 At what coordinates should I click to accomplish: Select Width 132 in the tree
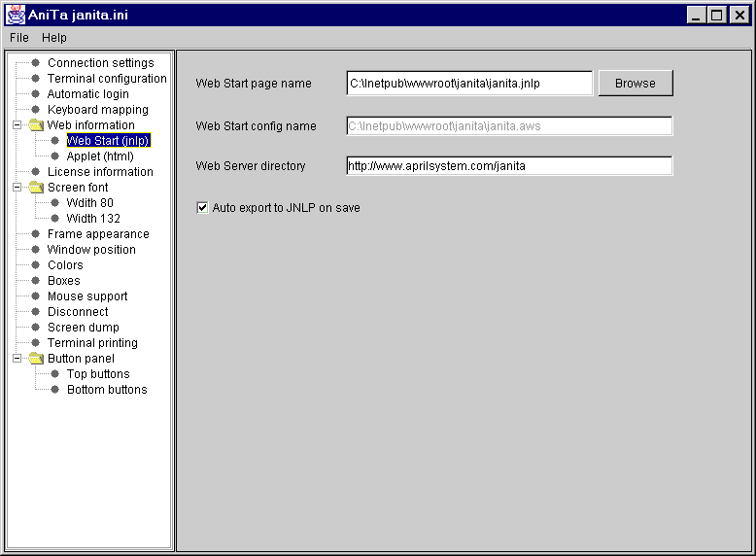[93, 219]
